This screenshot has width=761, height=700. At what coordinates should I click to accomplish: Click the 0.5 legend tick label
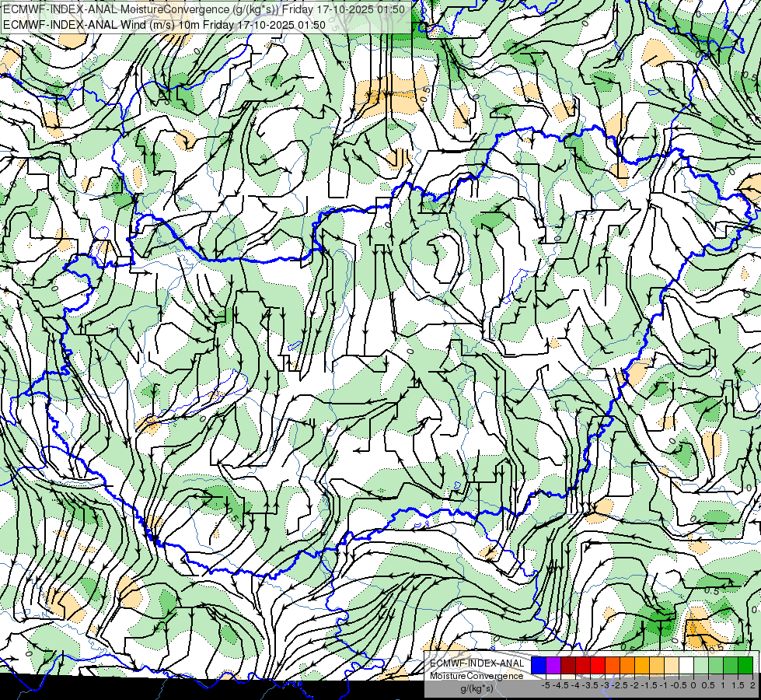(709, 685)
